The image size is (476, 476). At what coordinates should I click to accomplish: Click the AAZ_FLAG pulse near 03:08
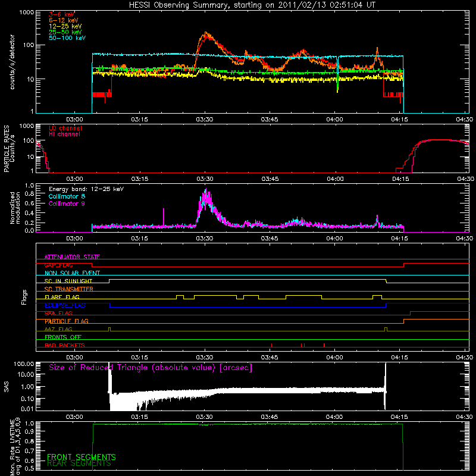click(x=109, y=329)
